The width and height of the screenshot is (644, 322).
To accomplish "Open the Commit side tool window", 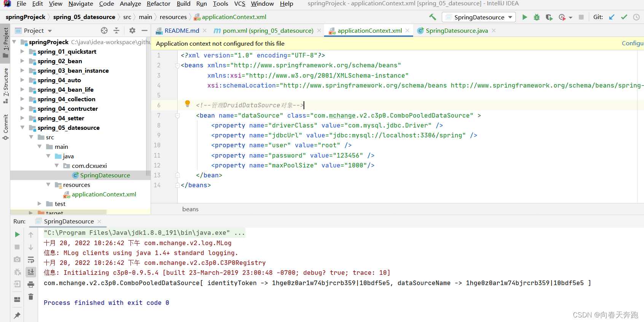I will coord(6,127).
